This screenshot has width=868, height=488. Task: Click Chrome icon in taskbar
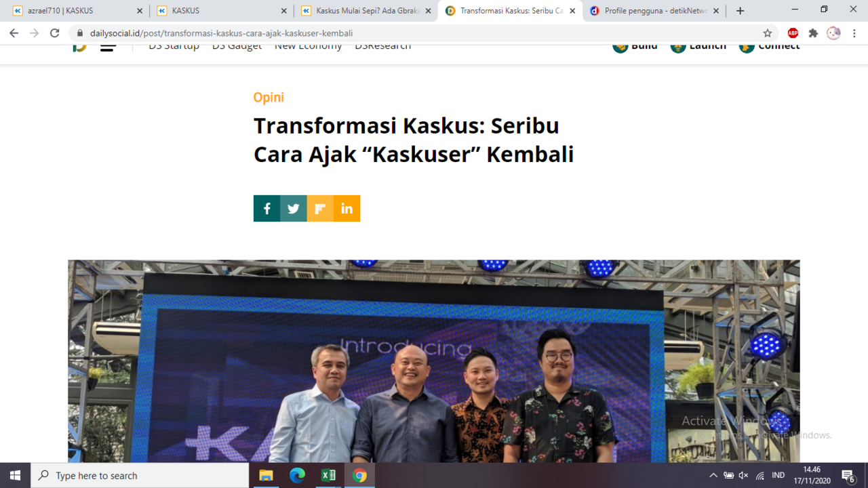(359, 475)
